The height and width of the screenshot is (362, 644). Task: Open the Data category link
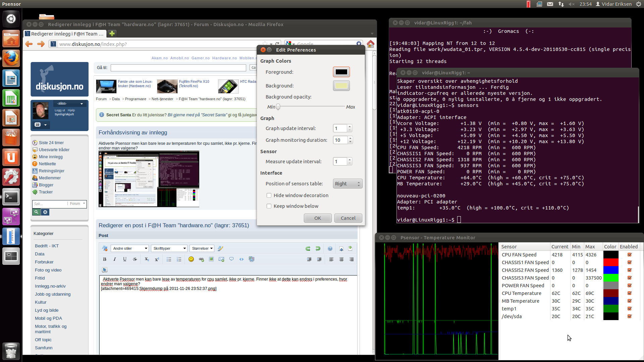[40, 254]
